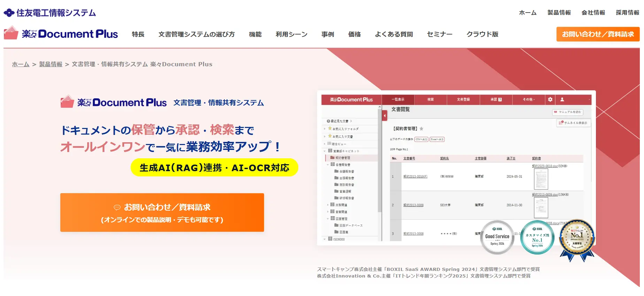This screenshot has width=644, height=296.
Task: Click the gear settings icon in screenshot
Action: (x=550, y=99)
